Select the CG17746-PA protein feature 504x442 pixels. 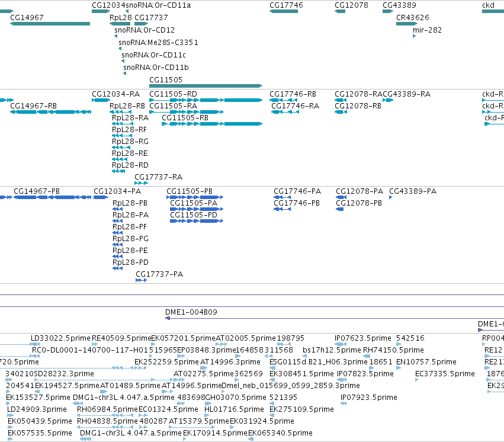[x=283, y=197]
